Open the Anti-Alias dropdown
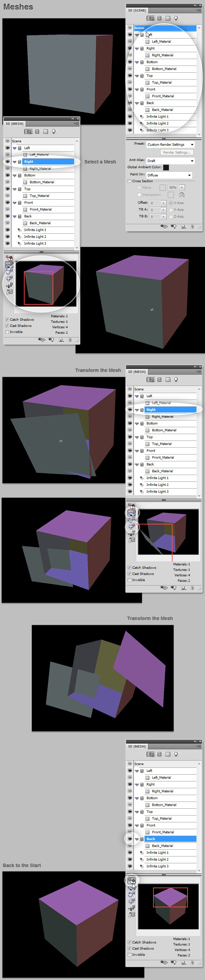Viewport: 205px width, 980px height. click(x=170, y=161)
